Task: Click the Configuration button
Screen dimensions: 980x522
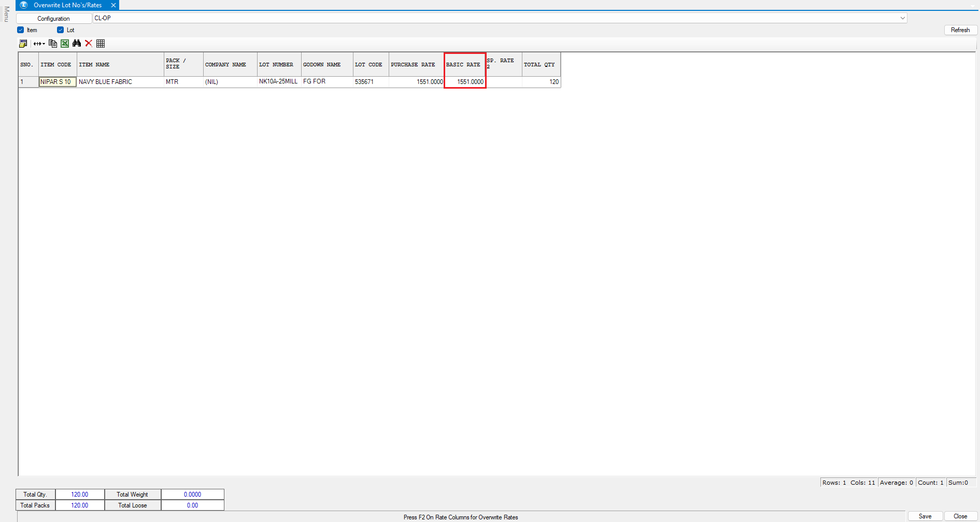Action: click(53, 19)
